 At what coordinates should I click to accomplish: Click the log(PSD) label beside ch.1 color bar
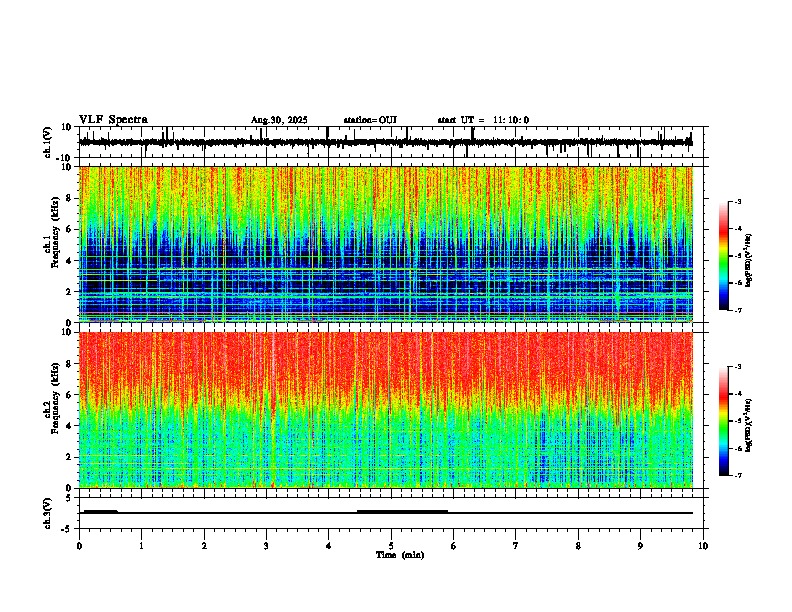(x=748, y=260)
